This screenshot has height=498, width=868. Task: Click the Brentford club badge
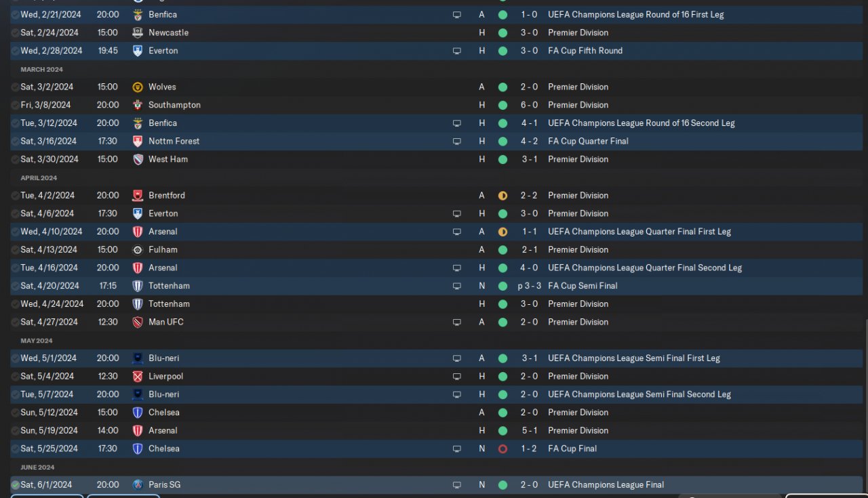coord(138,195)
